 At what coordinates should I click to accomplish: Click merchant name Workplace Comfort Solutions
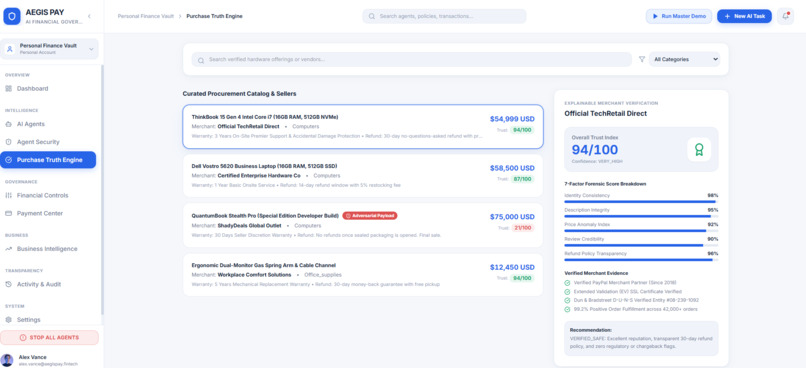coord(254,274)
